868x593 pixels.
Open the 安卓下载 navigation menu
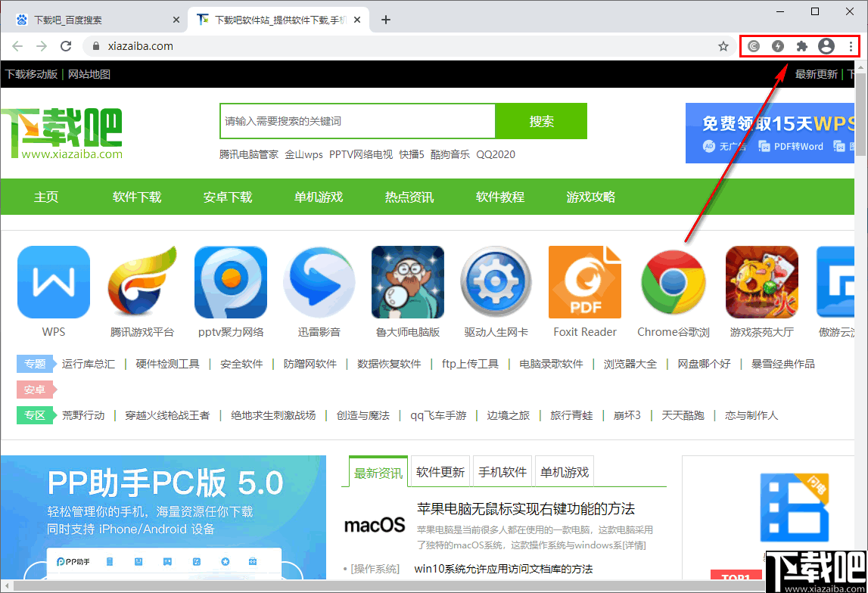click(228, 197)
